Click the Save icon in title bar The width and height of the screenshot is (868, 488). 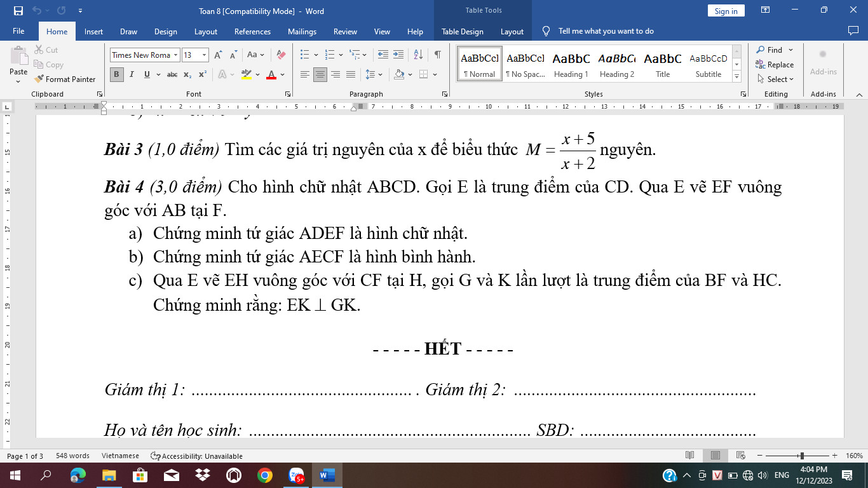[x=18, y=11]
